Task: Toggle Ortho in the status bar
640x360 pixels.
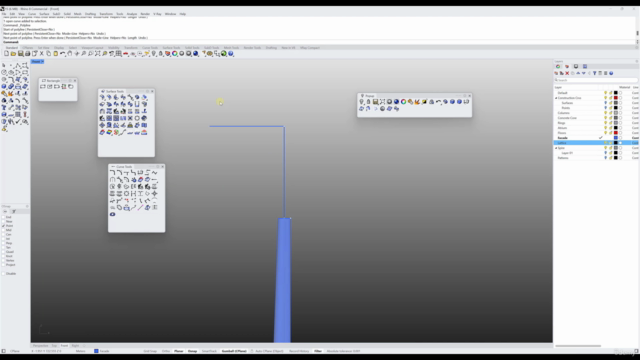Action: (x=166, y=351)
